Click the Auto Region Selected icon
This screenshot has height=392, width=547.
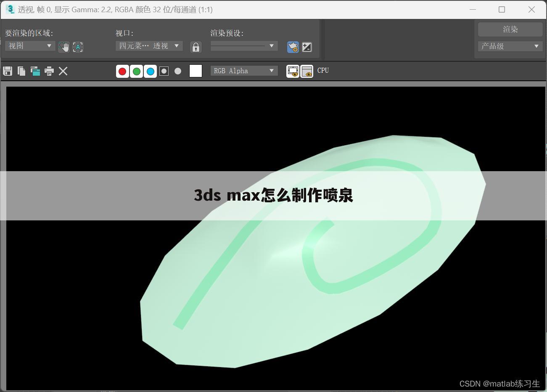coord(78,47)
